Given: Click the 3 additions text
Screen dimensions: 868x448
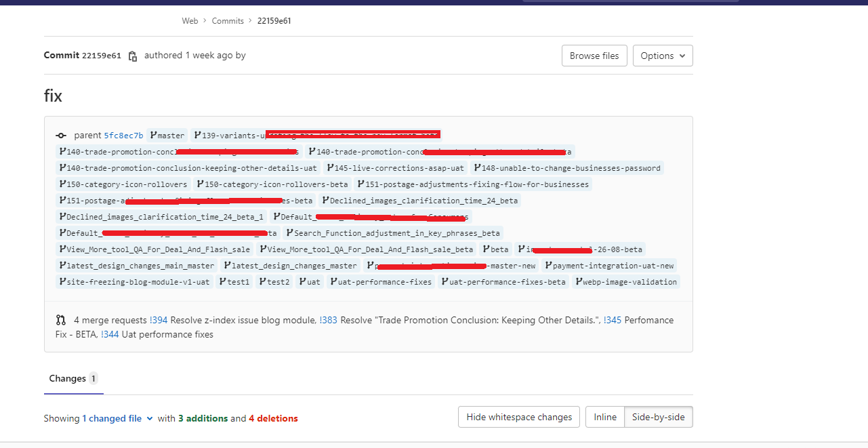Looking at the screenshot, I should [x=203, y=418].
